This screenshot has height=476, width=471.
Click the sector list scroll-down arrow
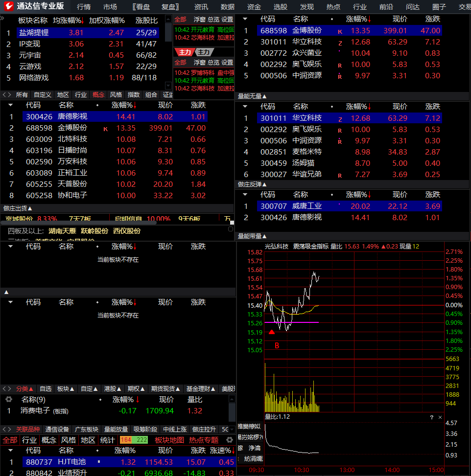[x=168, y=85]
